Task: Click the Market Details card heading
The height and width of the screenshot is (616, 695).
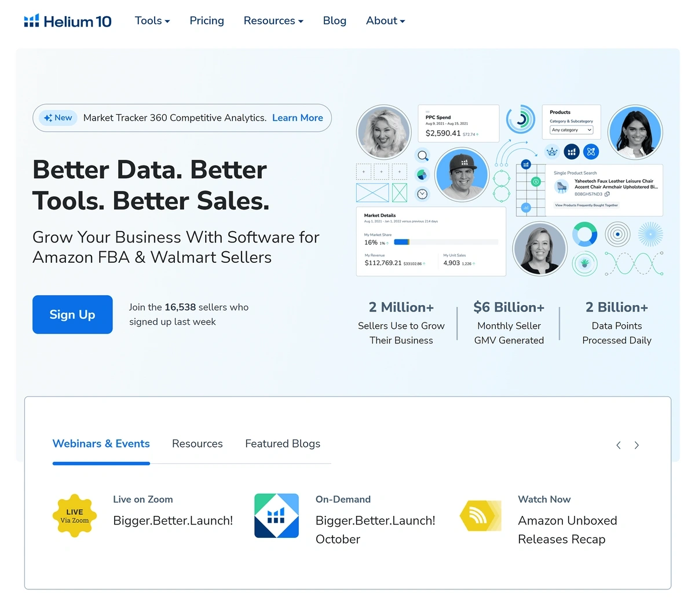Action: click(x=380, y=215)
